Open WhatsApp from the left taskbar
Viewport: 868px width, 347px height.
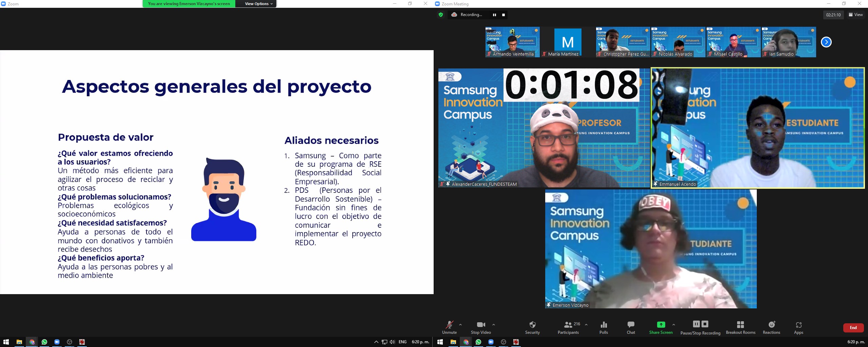pyautogui.click(x=44, y=342)
